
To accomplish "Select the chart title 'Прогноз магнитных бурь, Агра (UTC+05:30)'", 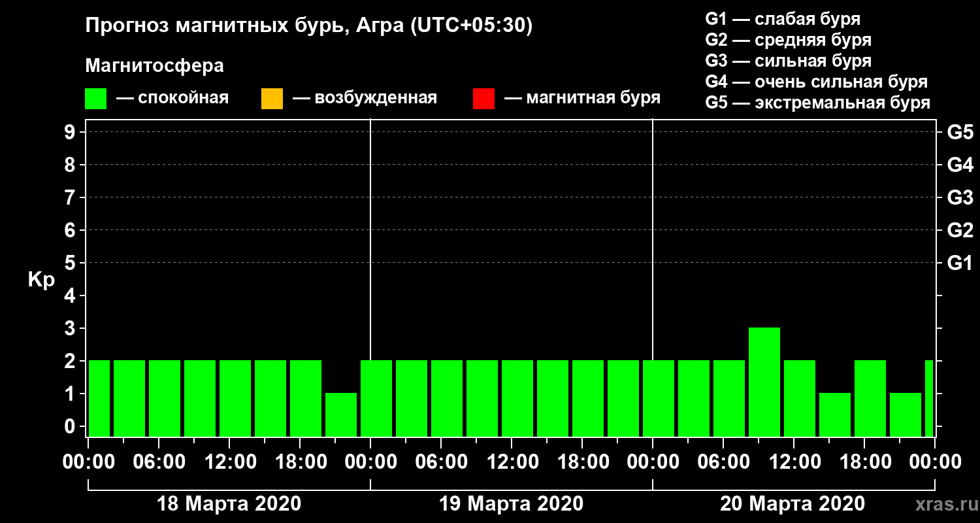I will click(309, 27).
